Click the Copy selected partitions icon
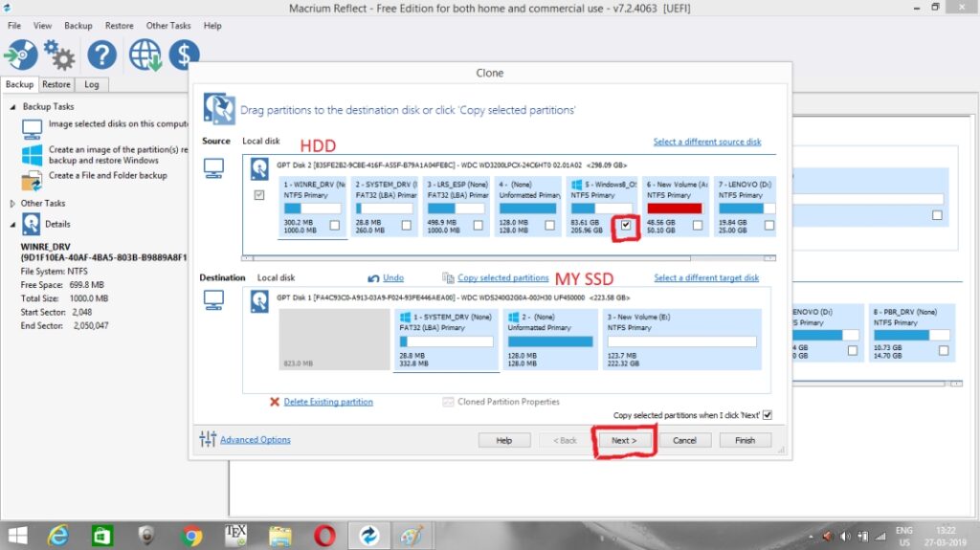The height and width of the screenshot is (550, 980). pos(448,277)
